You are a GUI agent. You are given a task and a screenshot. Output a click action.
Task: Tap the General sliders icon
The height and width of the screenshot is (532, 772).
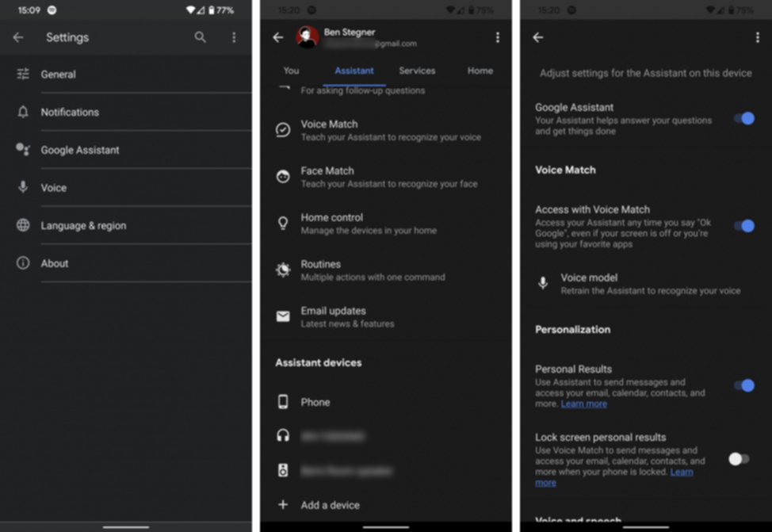(x=23, y=74)
